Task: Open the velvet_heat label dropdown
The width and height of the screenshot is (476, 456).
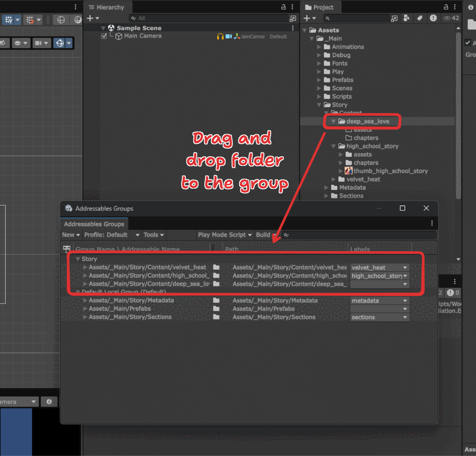Action: (379, 267)
